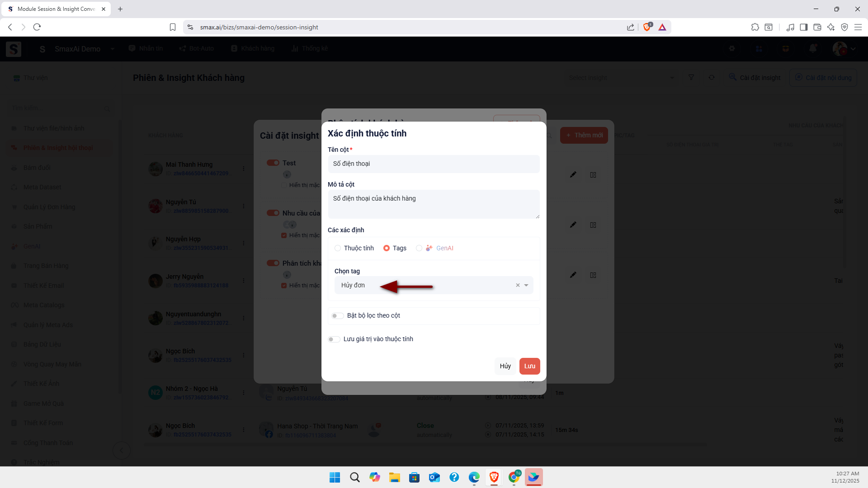Open a new browser tab

tap(120, 9)
